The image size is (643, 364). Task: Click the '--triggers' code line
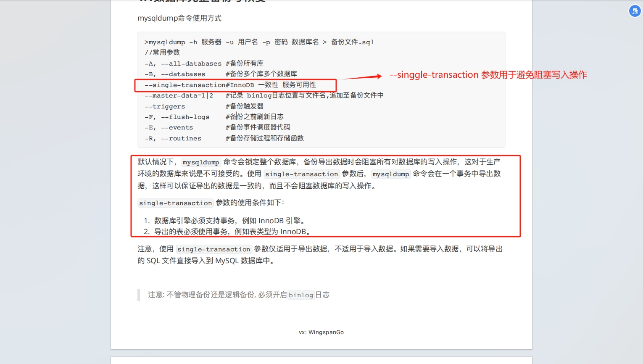[x=204, y=106]
